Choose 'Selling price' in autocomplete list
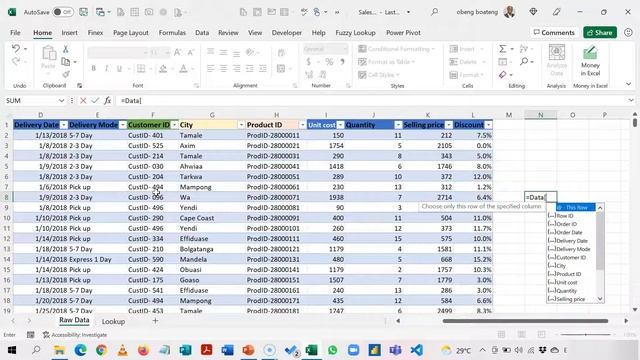Image resolution: width=640 pixels, height=360 pixels. coord(571,299)
